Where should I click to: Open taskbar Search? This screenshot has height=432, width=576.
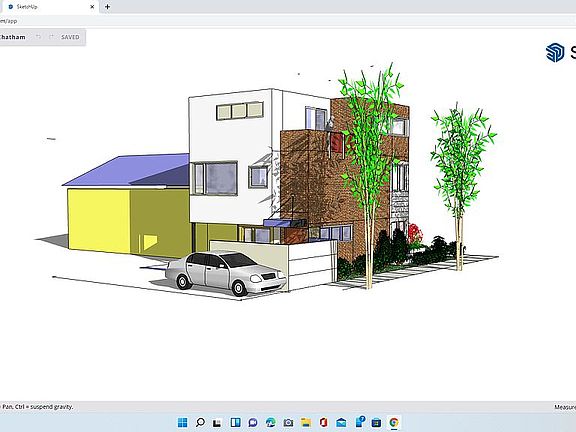pos(200,422)
